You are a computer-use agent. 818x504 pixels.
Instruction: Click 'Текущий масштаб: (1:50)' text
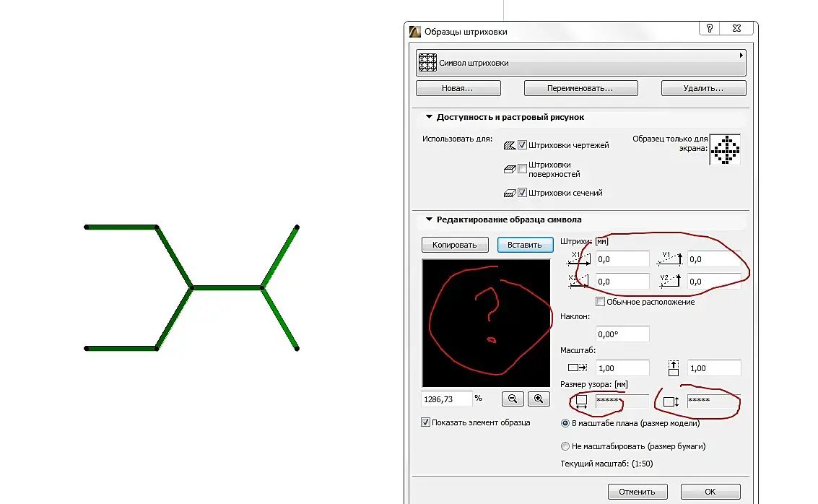click(x=606, y=464)
